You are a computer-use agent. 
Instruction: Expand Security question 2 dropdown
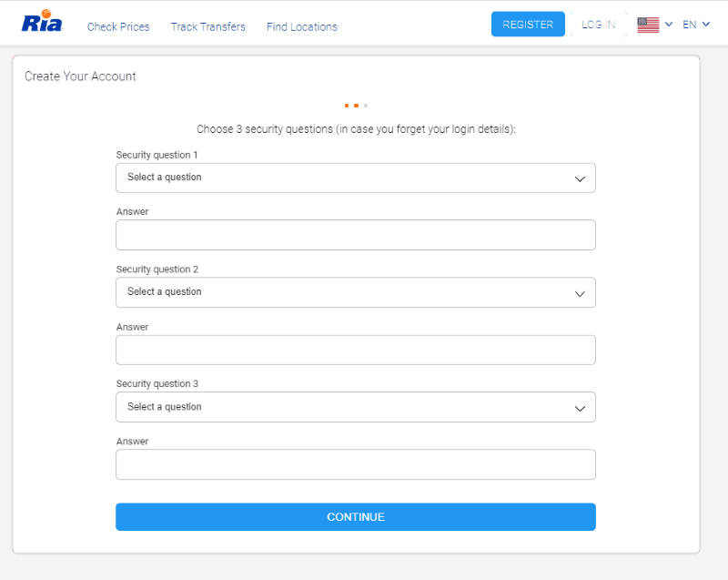(355, 292)
